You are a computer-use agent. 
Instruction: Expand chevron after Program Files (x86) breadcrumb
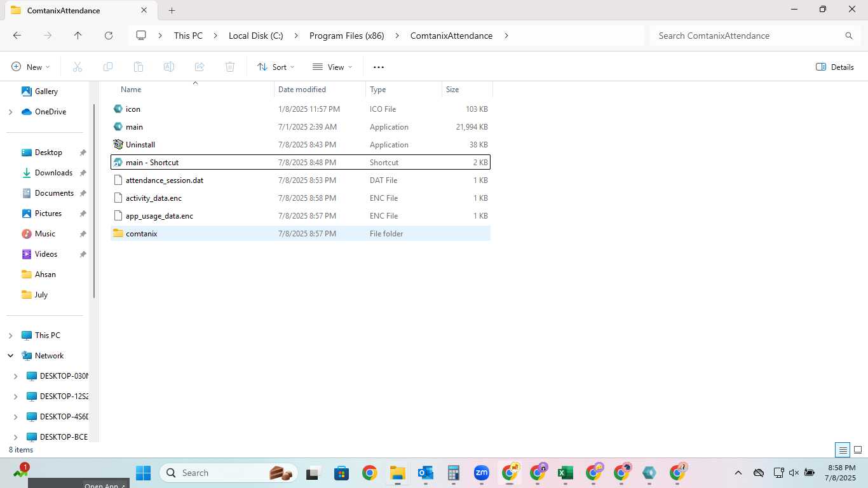point(397,36)
